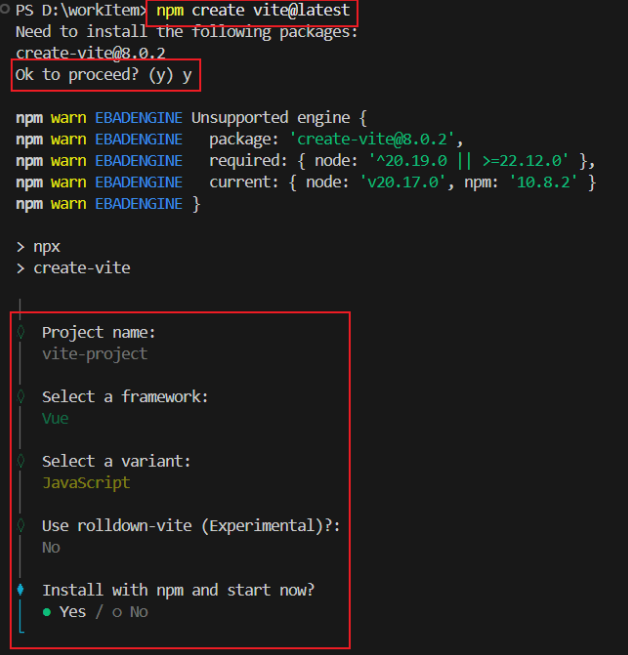The image size is (628, 655).
Task: Click the blue active-step diamond marker
Action: tap(20, 590)
